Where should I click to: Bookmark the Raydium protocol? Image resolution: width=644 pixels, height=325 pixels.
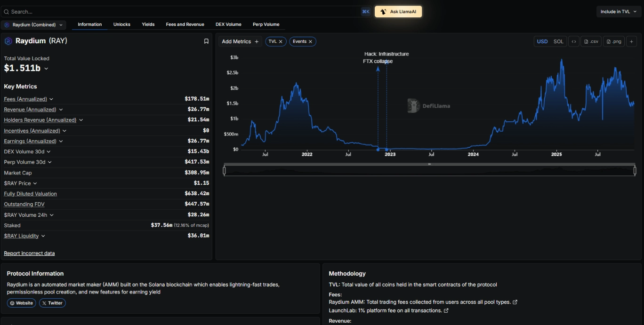tap(206, 41)
